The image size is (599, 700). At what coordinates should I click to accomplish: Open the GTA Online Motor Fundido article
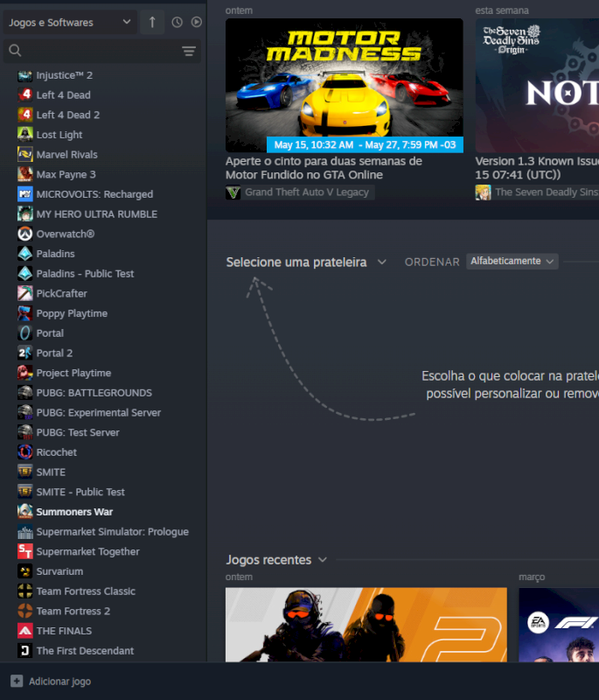tap(324, 168)
